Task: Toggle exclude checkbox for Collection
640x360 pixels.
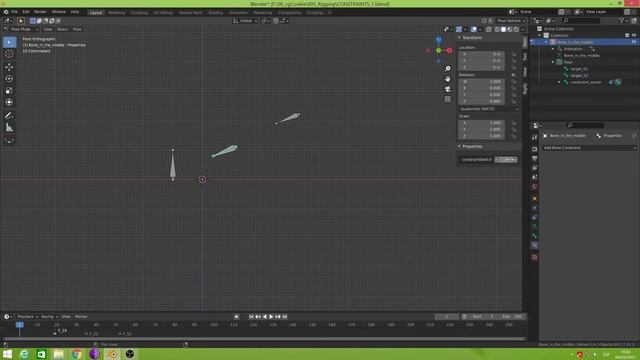Action: click(x=627, y=36)
